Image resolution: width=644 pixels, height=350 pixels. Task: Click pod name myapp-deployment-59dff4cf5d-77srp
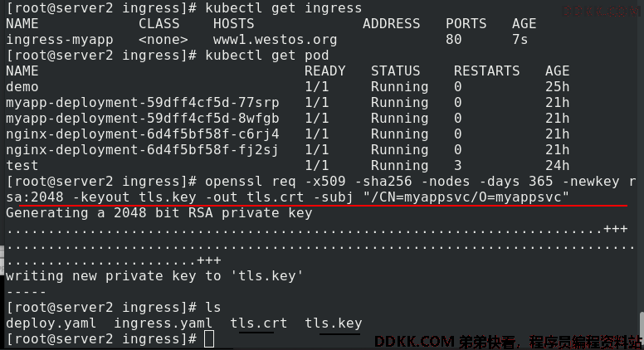[x=143, y=103]
